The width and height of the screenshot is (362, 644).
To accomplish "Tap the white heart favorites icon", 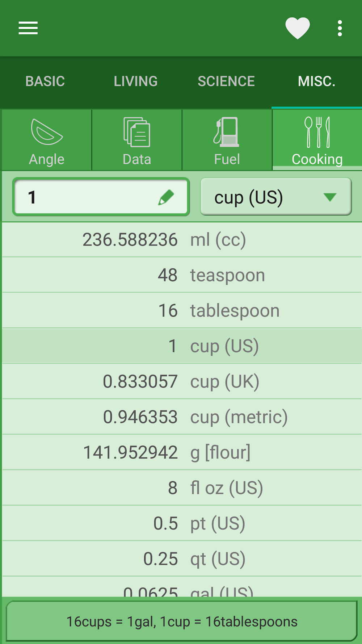I will point(298,28).
